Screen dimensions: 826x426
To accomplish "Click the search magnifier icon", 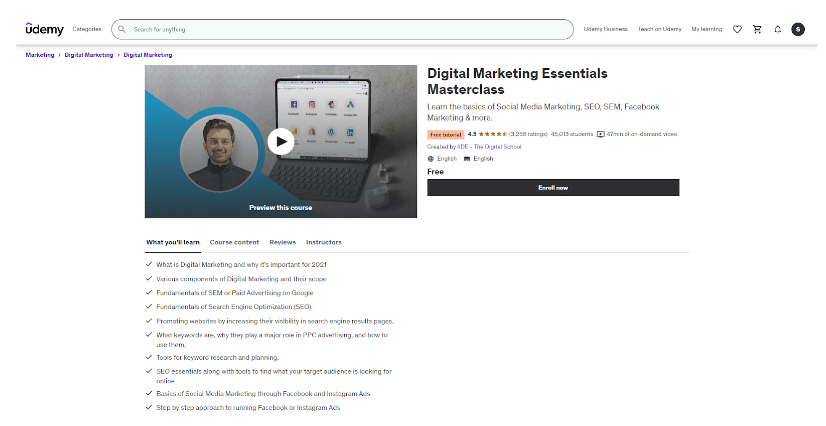I will 122,29.
